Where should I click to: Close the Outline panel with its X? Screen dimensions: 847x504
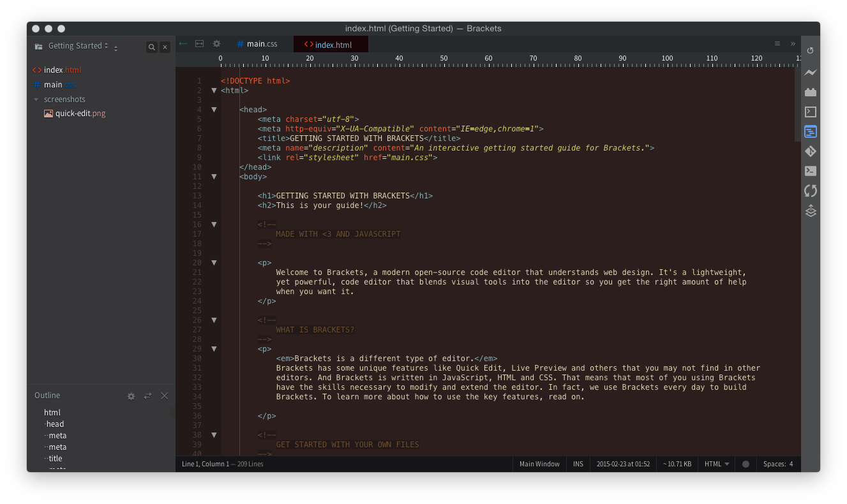tap(164, 396)
